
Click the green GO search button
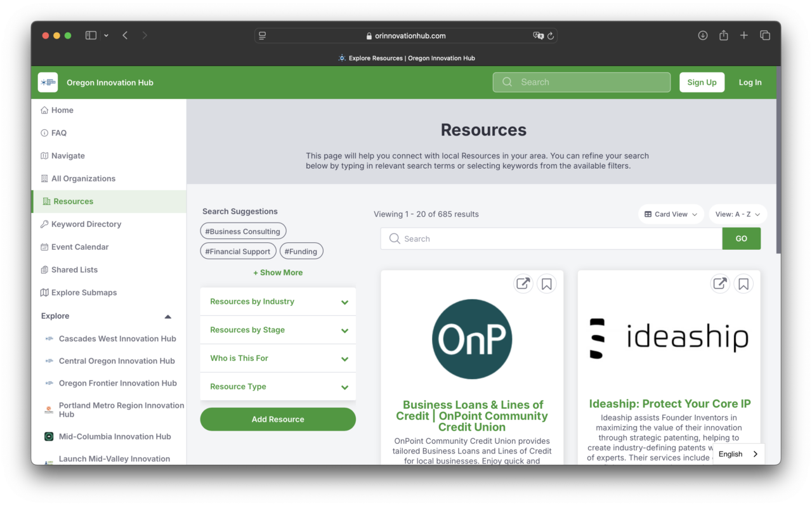(x=741, y=238)
